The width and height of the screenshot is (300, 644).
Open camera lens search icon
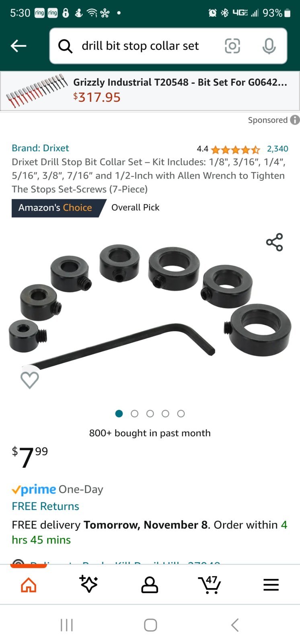pyautogui.click(x=232, y=46)
